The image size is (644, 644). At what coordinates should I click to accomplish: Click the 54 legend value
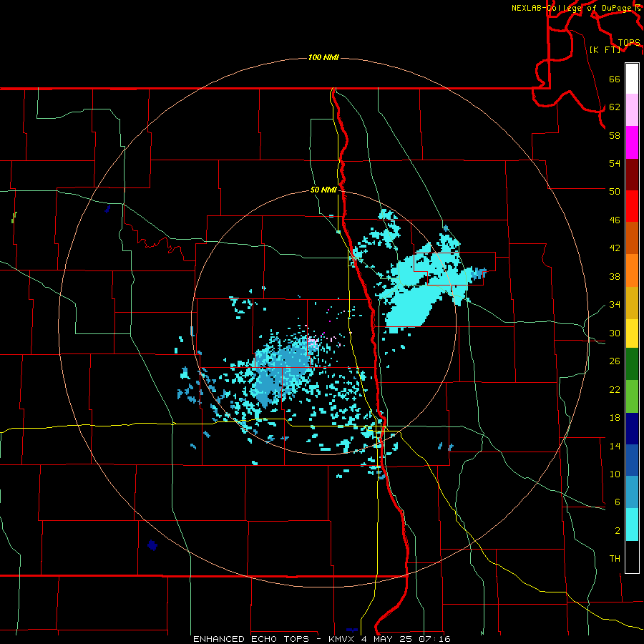click(x=615, y=163)
